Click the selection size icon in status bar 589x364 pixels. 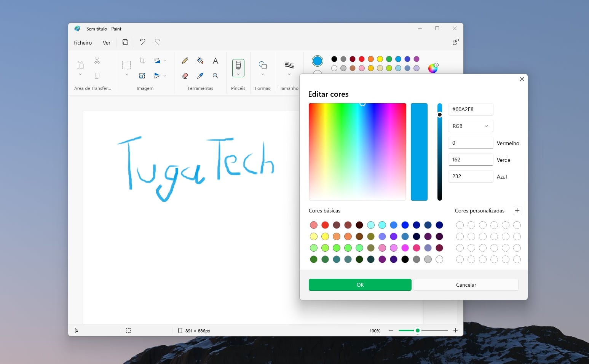click(x=128, y=330)
